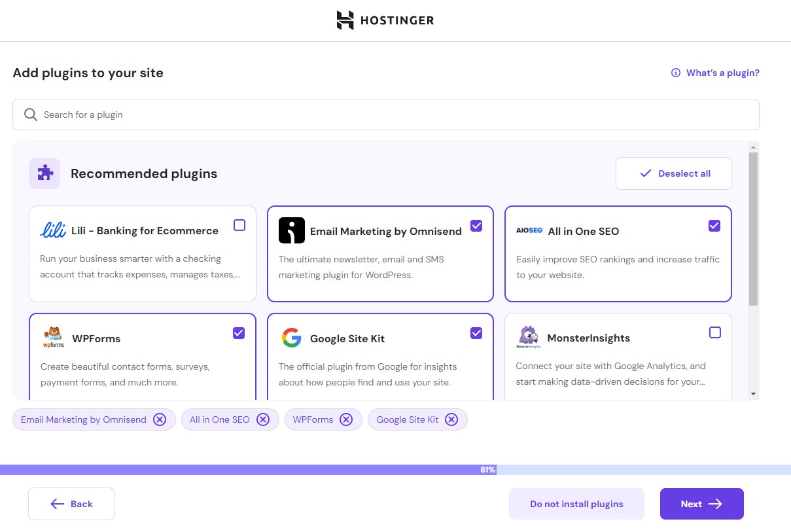Remove the All in One SEO chip
791x532 pixels.
(263, 419)
